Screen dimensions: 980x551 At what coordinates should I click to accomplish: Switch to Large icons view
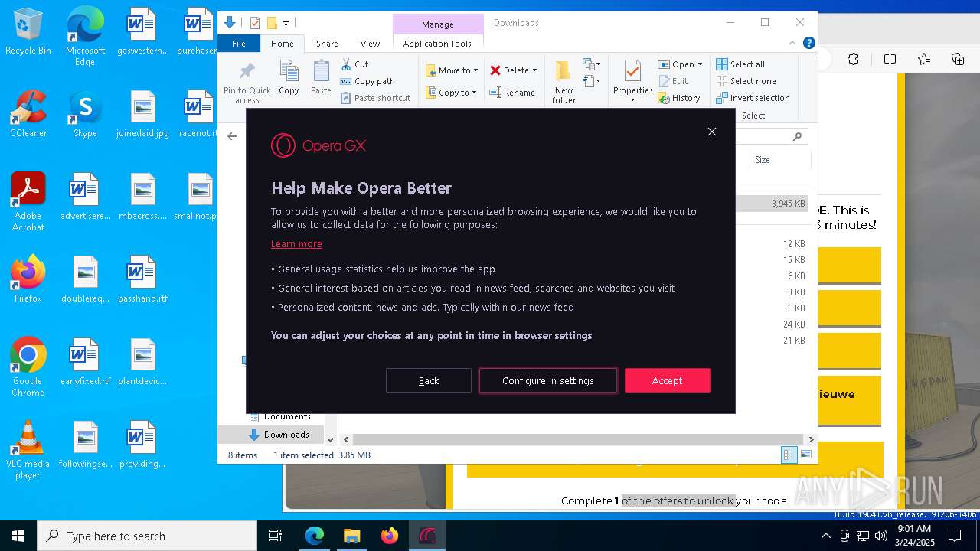[x=805, y=455]
